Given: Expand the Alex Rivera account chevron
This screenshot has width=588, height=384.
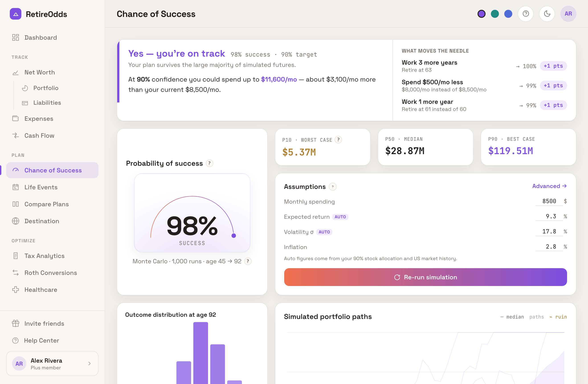Looking at the screenshot, I should [90, 364].
